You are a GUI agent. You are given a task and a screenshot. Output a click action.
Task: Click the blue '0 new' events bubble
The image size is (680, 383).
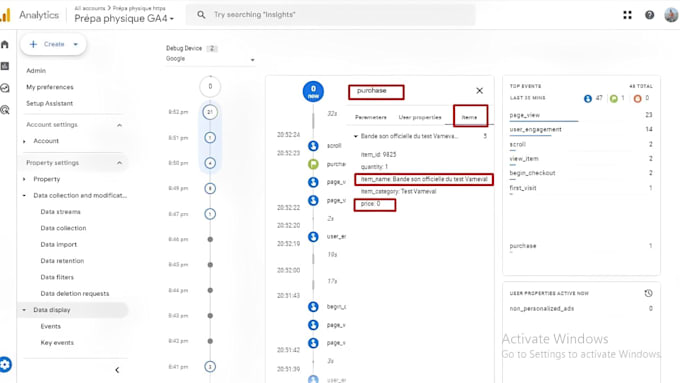313,92
